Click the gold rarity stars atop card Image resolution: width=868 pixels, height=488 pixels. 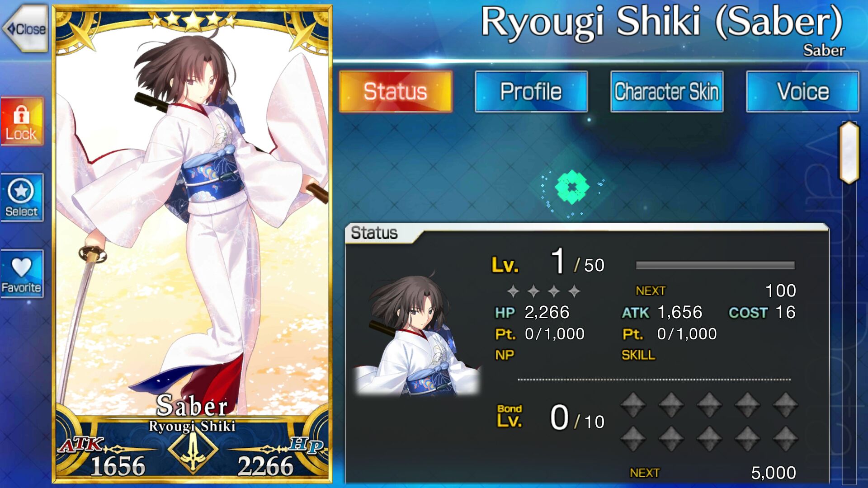[193, 20]
